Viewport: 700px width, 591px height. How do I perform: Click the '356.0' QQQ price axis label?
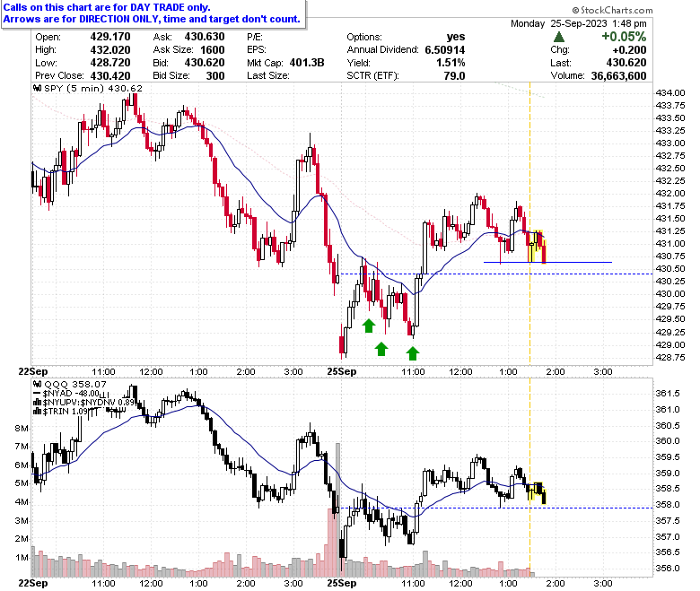pos(668,569)
